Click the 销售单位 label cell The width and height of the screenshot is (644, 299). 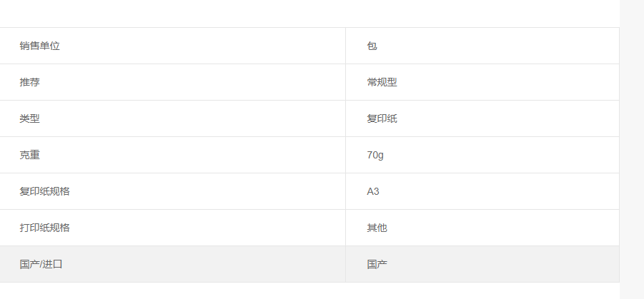(172, 46)
